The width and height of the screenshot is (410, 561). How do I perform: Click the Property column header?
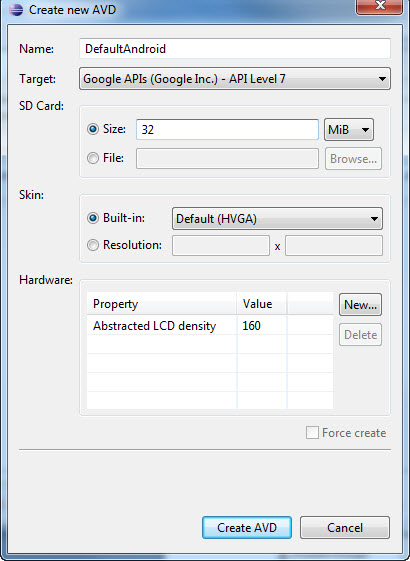tap(162, 304)
